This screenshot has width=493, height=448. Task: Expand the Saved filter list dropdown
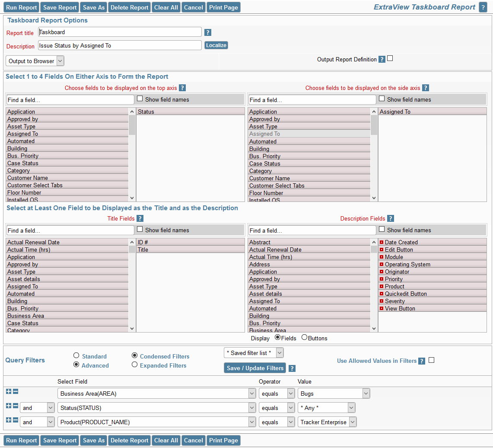pos(254,353)
